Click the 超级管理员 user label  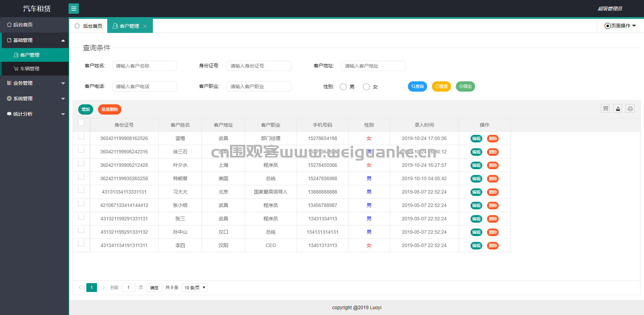610,9
